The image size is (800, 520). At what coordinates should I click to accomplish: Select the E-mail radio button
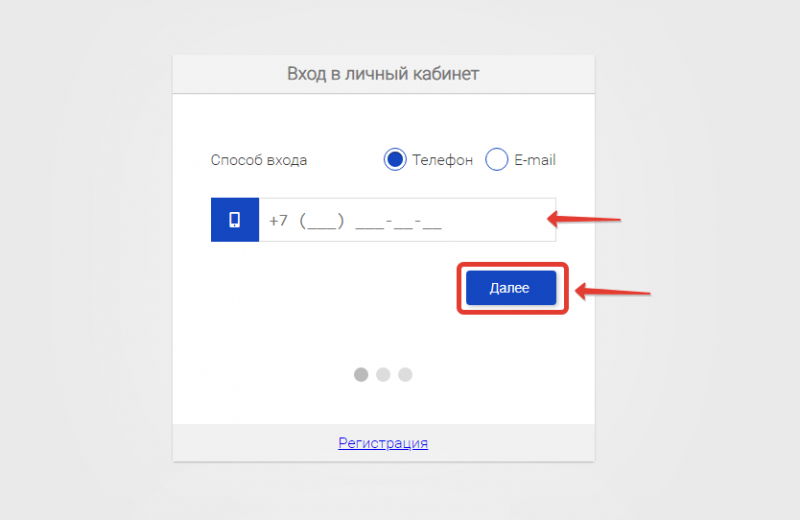tap(496, 159)
